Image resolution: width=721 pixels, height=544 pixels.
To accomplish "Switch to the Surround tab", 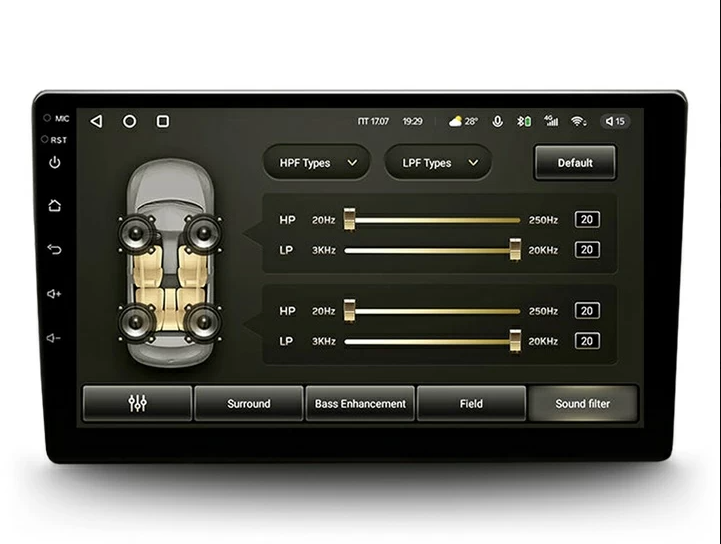I will tap(249, 403).
